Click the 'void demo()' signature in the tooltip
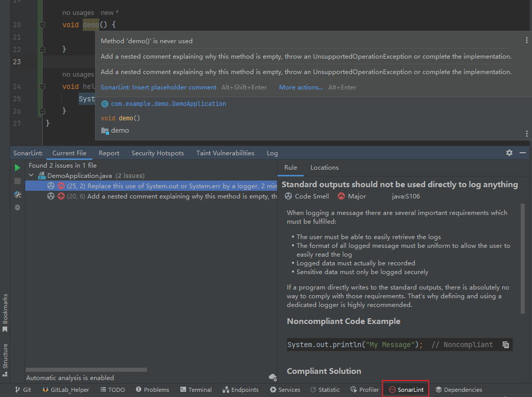Screen dimensions: 532x397 point(120,118)
